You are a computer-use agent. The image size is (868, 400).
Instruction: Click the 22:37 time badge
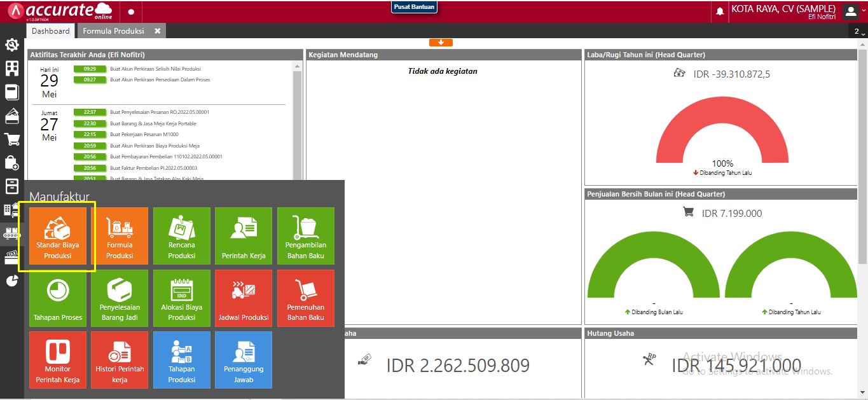point(90,112)
